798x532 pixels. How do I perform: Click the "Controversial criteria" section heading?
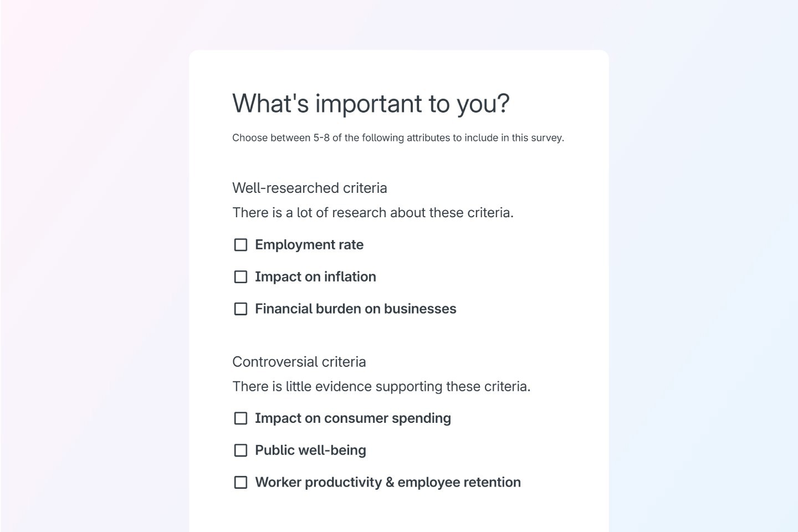click(299, 362)
